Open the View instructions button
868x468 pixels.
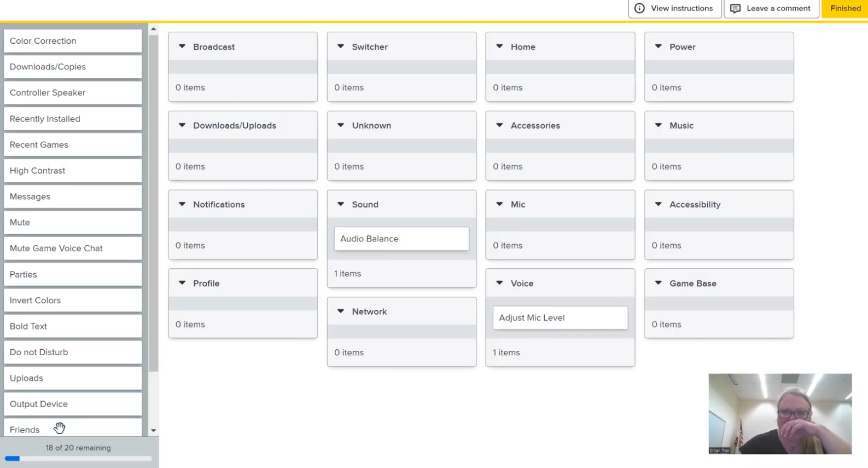[675, 9]
